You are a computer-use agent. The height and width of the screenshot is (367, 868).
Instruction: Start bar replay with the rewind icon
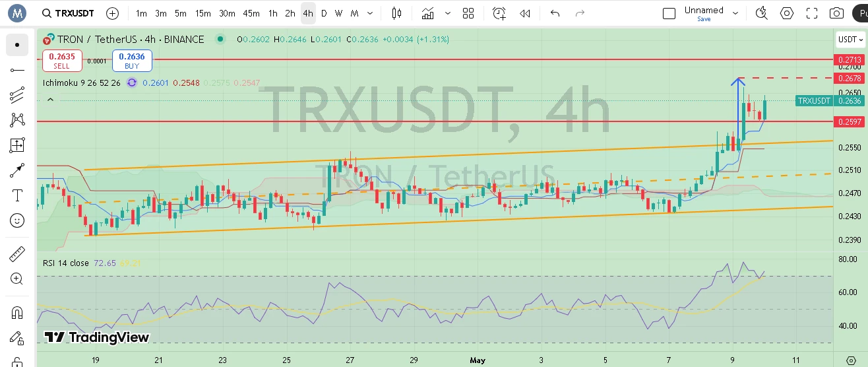[x=525, y=13]
